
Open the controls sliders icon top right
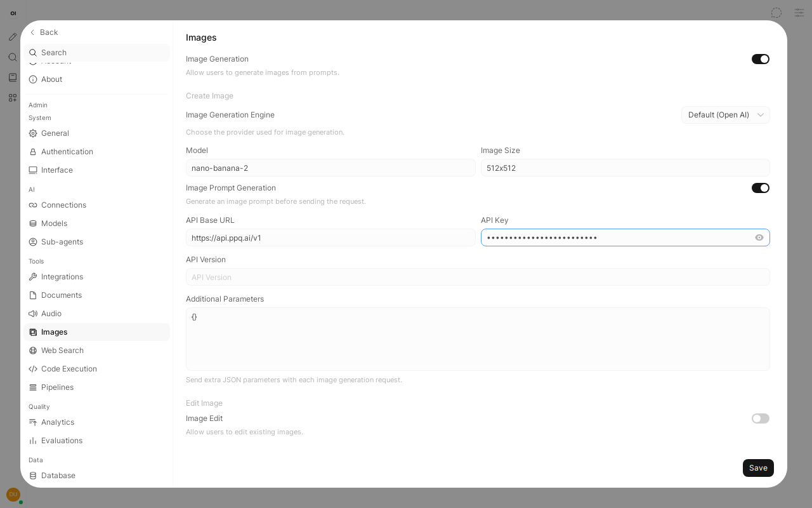(799, 13)
